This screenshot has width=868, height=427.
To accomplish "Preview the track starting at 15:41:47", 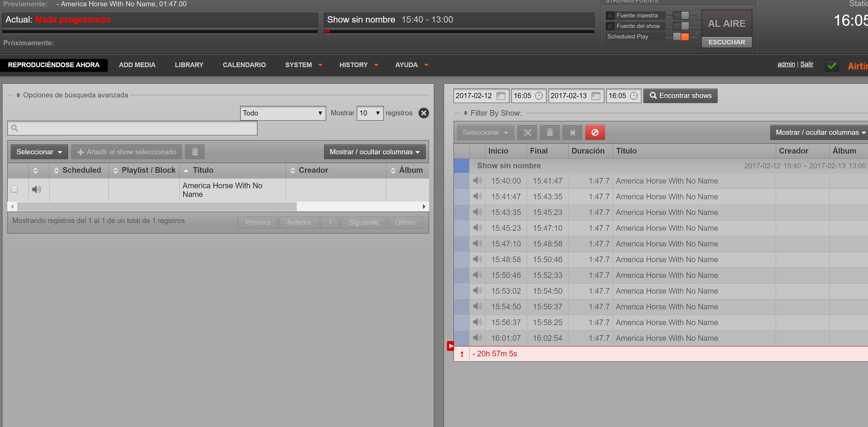I will click(x=477, y=196).
